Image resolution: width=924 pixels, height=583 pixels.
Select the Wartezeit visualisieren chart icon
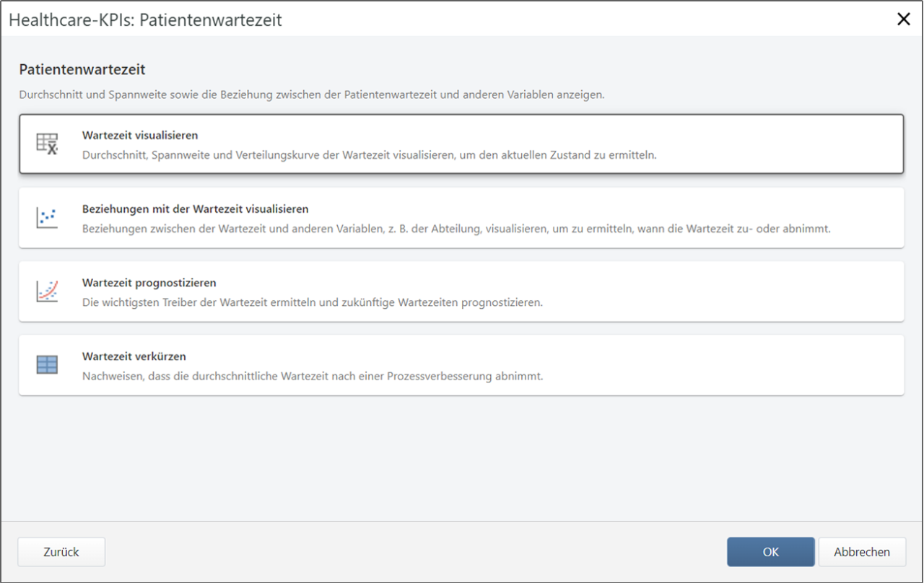click(46, 143)
